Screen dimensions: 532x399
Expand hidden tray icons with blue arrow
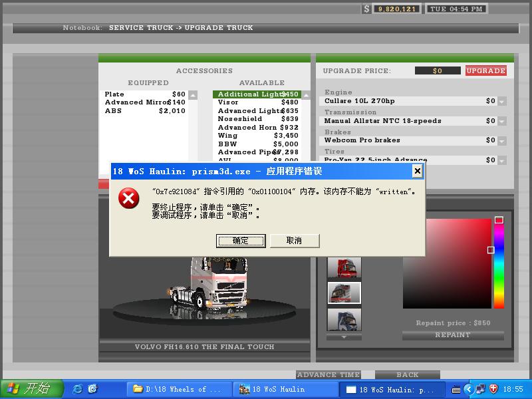pyautogui.click(x=469, y=389)
